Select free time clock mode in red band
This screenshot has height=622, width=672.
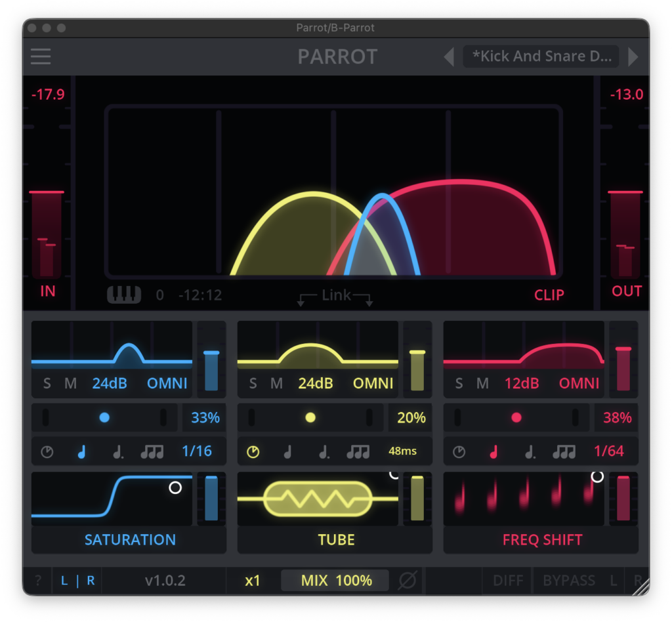[x=459, y=452]
